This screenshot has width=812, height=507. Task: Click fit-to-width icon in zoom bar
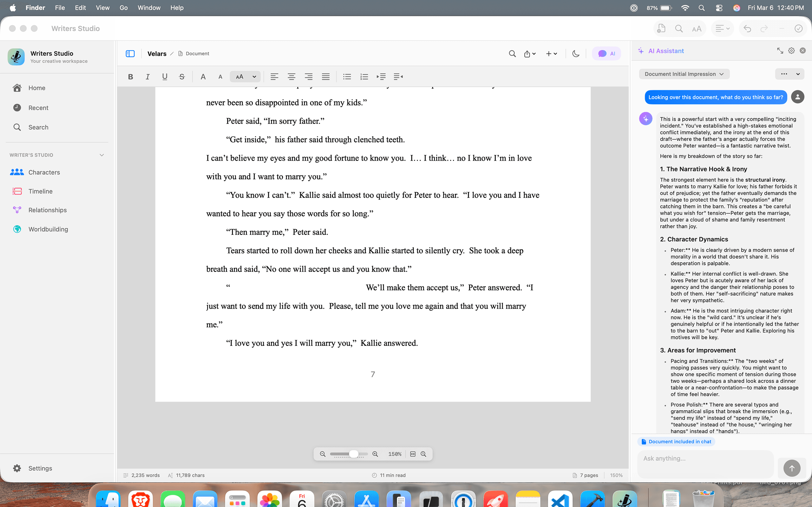(x=413, y=454)
